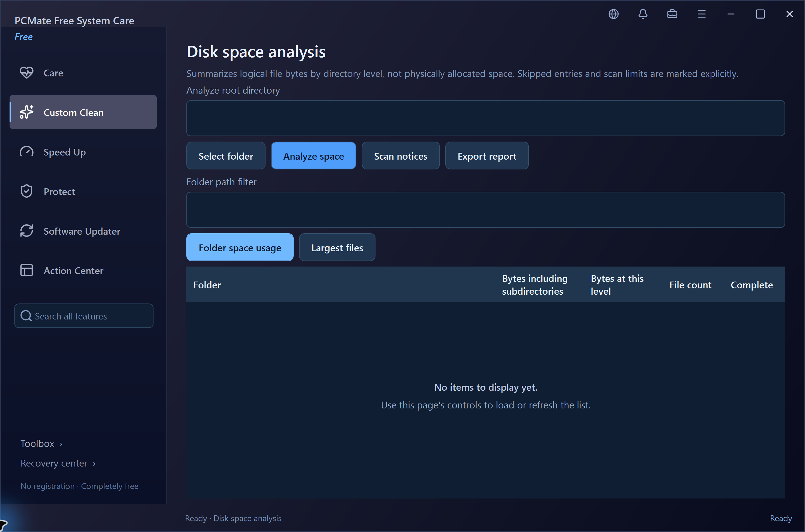The width and height of the screenshot is (805, 532).
Task: Click 'No registration · Completely free' text
Action: (79, 486)
